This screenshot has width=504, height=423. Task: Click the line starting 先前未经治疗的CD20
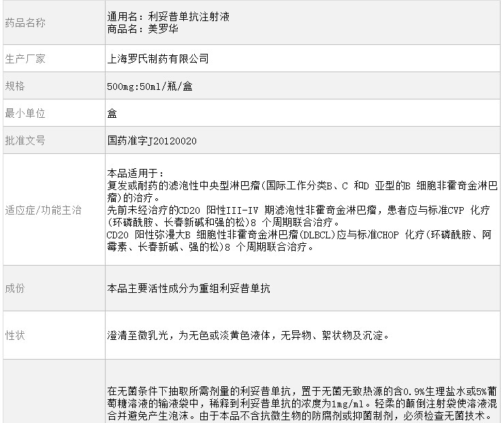298,210
